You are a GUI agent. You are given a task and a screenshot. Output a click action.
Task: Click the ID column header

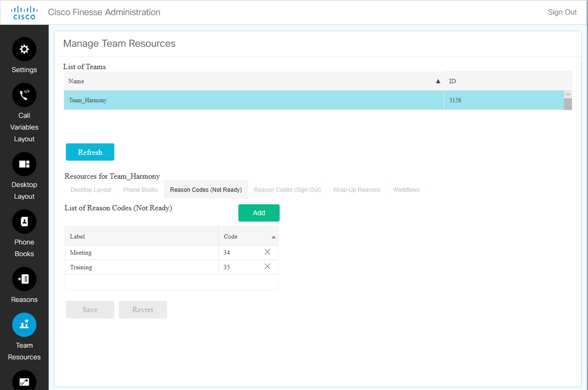click(508, 81)
